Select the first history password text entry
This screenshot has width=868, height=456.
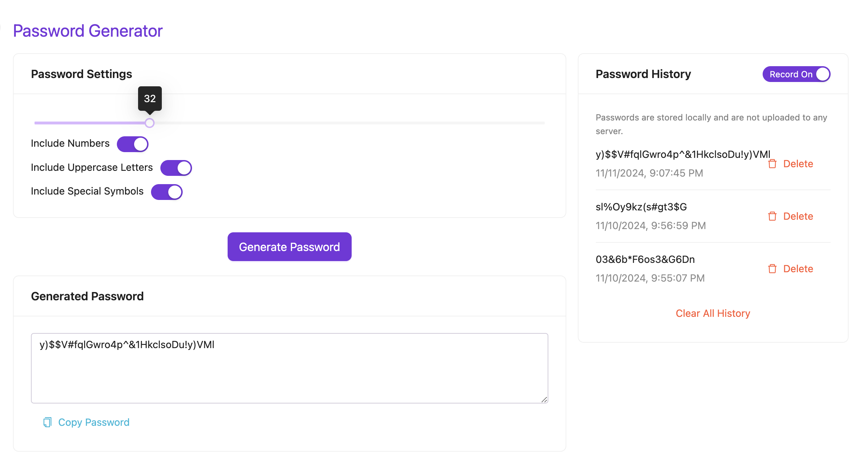pos(683,154)
